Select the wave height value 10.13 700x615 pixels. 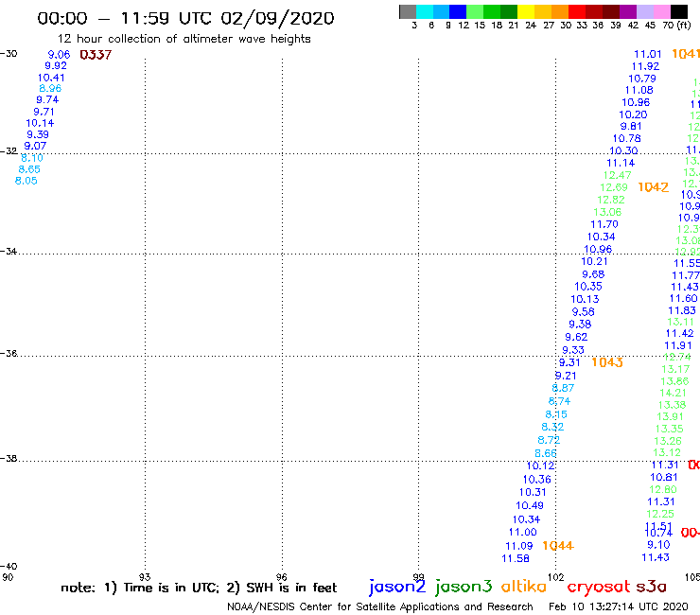[x=585, y=299]
